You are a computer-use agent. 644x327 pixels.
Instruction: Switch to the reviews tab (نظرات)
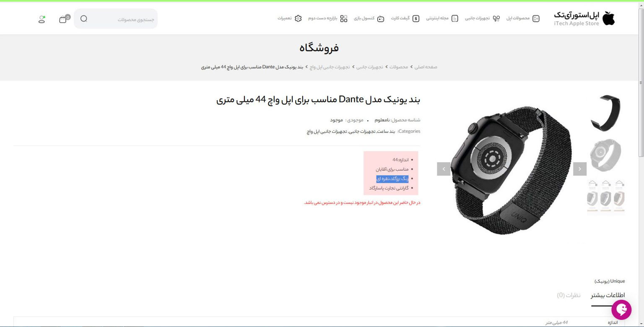click(x=569, y=295)
